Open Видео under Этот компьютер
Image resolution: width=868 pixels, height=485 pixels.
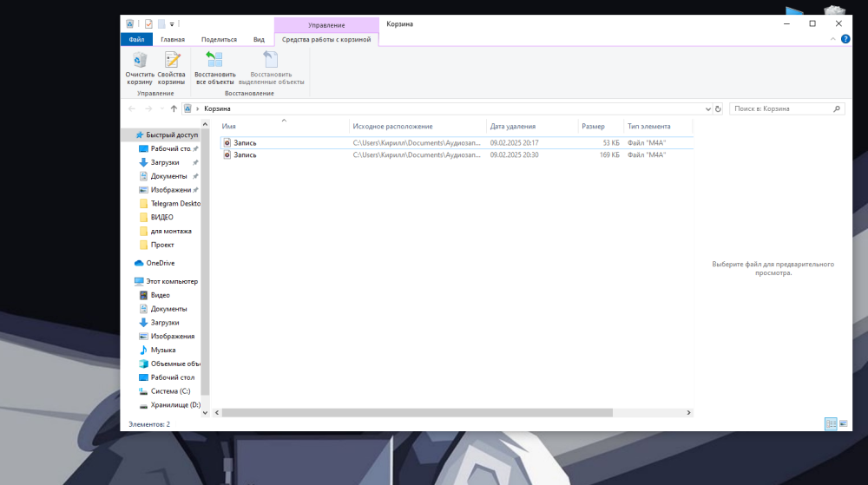[155, 295]
